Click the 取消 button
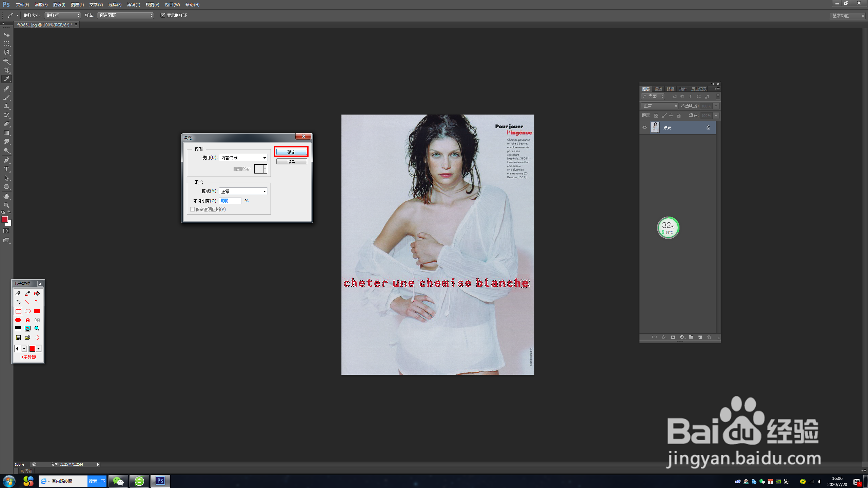Image resolution: width=868 pixels, height=488 pixels. point(291,162)
